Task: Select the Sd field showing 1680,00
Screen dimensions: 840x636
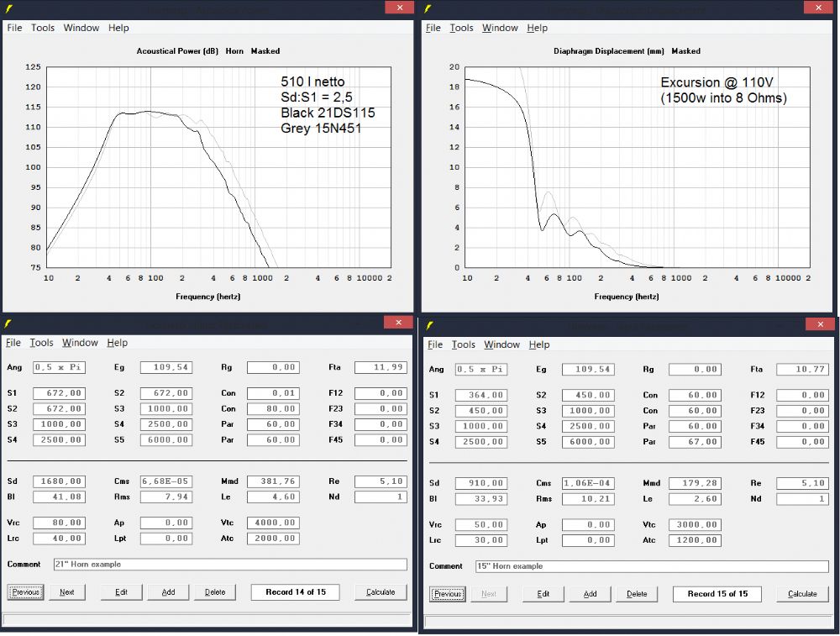Action: coord(59,481)
